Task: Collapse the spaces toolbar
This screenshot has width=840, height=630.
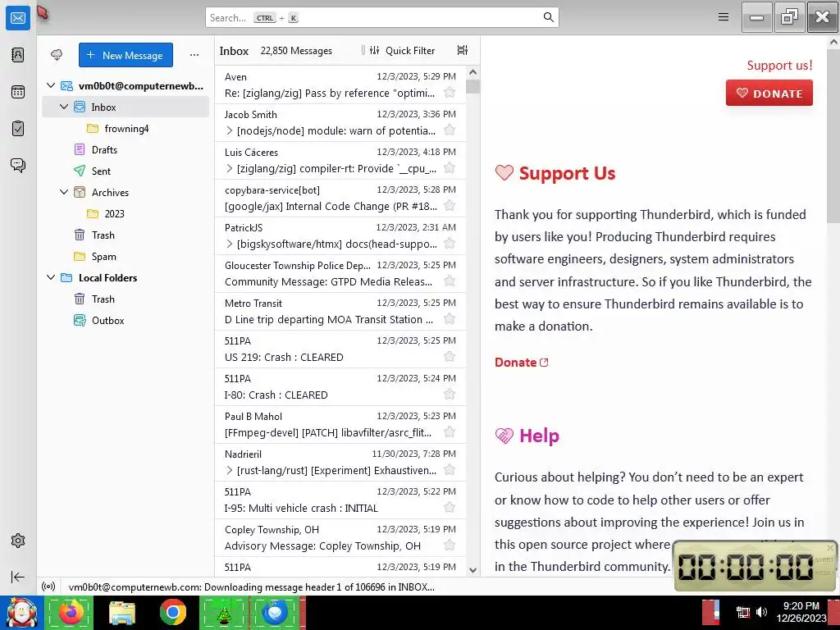Action: (x=18, y=577)
